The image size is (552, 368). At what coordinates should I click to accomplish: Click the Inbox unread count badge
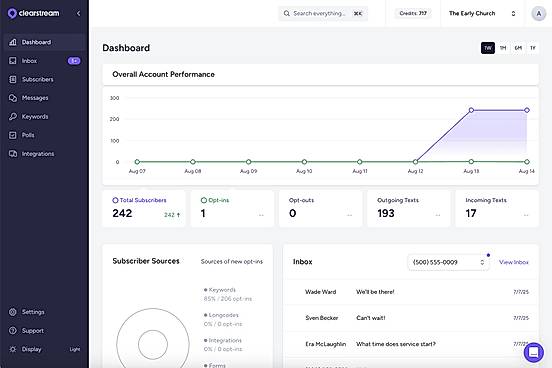point(74,61)
